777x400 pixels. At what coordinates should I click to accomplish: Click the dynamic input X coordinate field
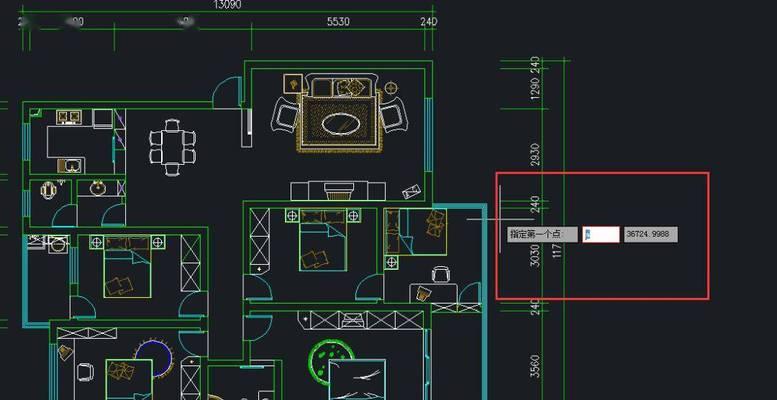[600, 234]
